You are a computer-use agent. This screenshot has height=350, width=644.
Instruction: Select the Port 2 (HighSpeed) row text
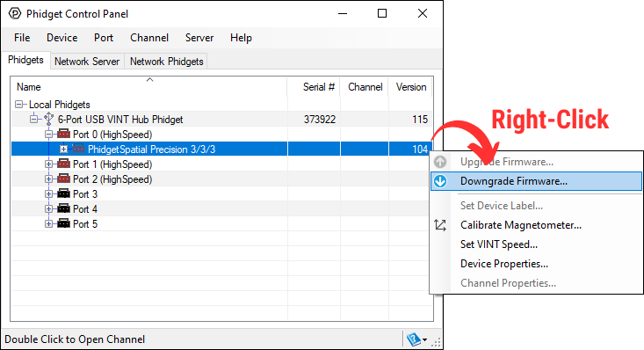tap(112, 179)
